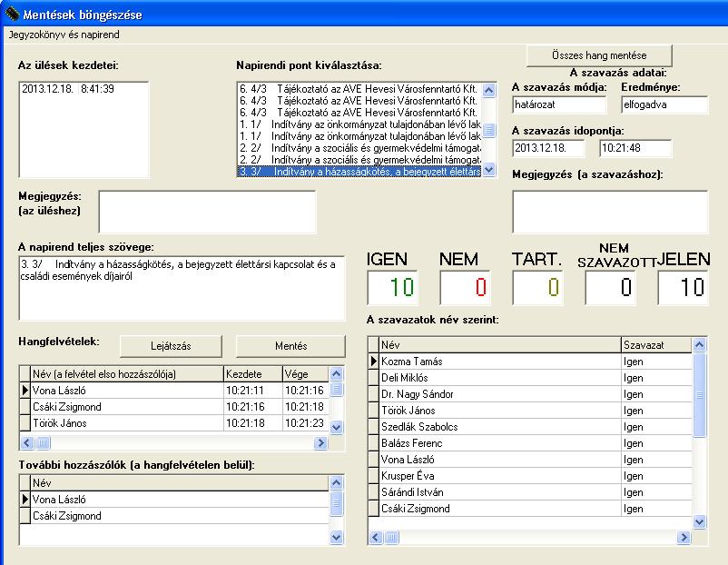Click the agenda list's scroll-down arrow
Image resolution: width=728 pixels, height=565 pixels.
[x=489, y=170]
